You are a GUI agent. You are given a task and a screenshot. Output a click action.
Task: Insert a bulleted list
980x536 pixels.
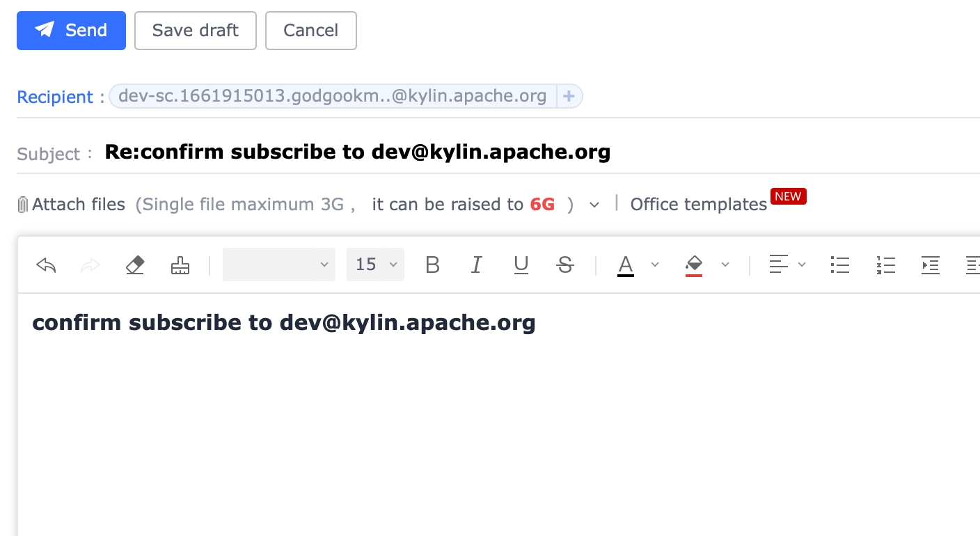coord(840,265)
